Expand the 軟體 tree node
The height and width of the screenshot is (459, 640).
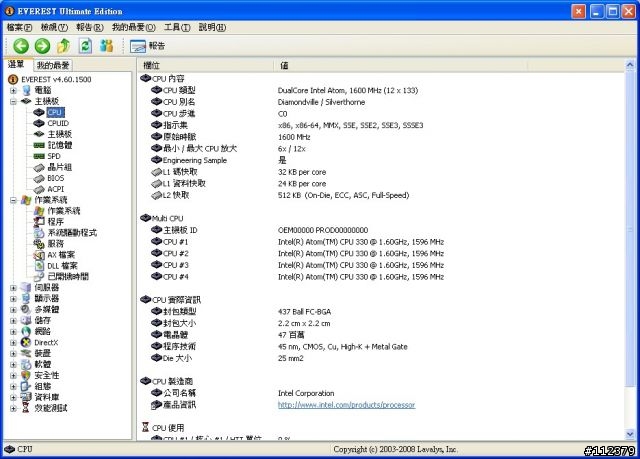pos(13,365)
